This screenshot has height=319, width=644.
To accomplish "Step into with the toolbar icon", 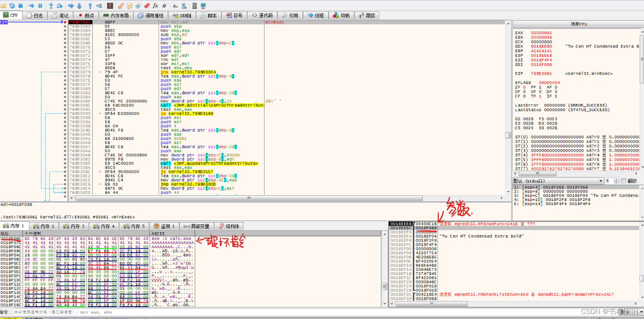I will [51, 6].
